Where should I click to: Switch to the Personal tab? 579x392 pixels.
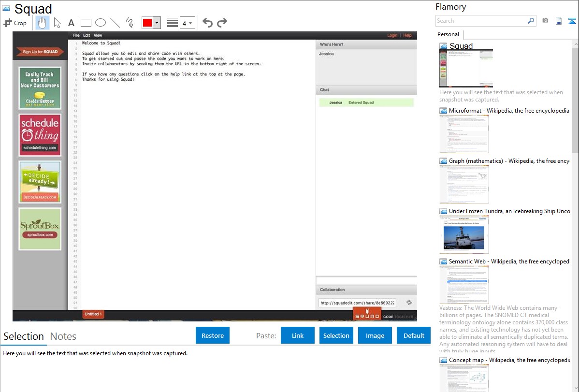click(449, 34)
